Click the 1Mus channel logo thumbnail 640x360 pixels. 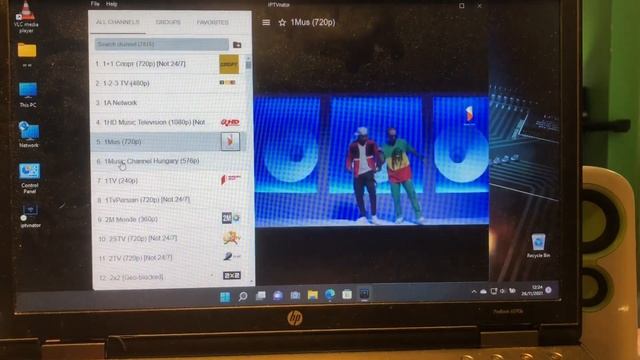pos(231,141)
